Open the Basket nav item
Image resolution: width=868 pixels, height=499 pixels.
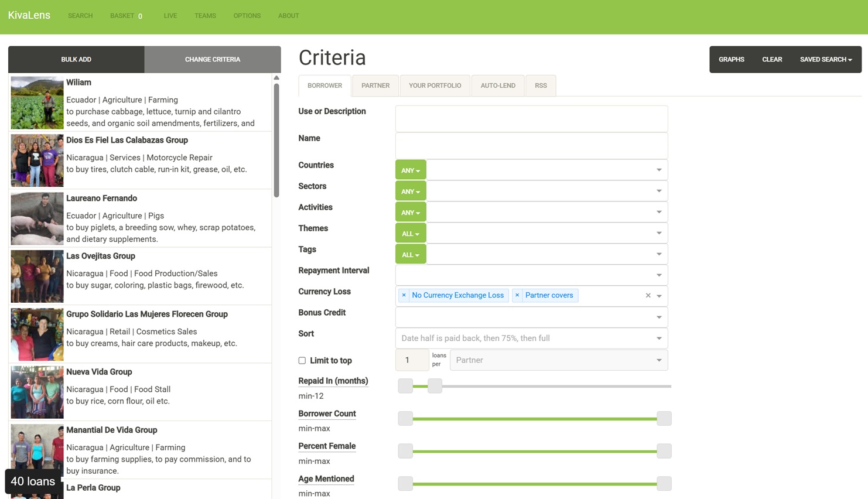[127, 16]
